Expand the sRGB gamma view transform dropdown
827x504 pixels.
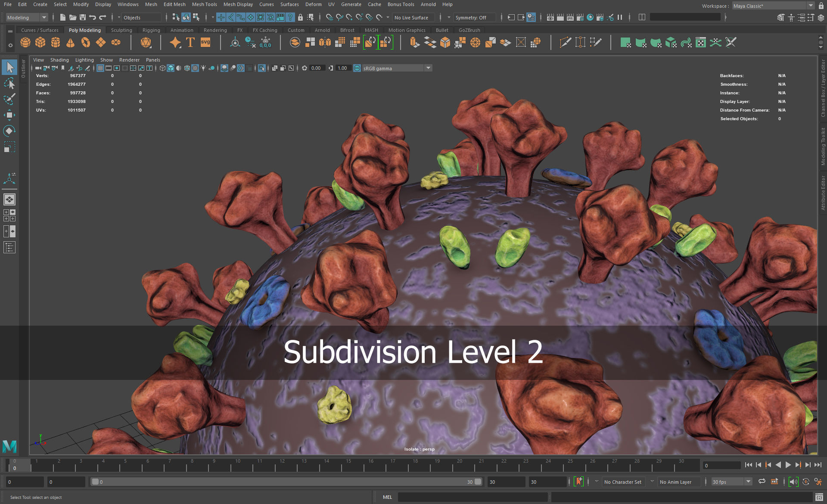pyautogui.click(x=428, y=68)
